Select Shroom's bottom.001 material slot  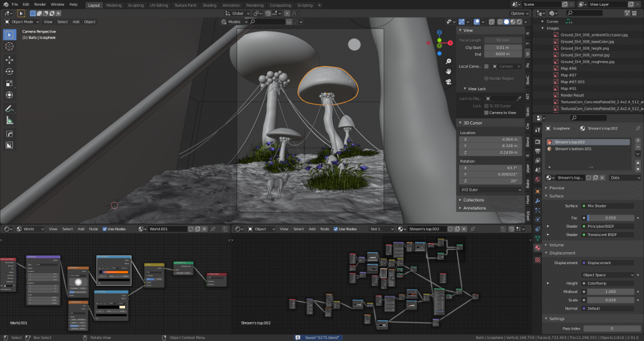tap(588, 148)
